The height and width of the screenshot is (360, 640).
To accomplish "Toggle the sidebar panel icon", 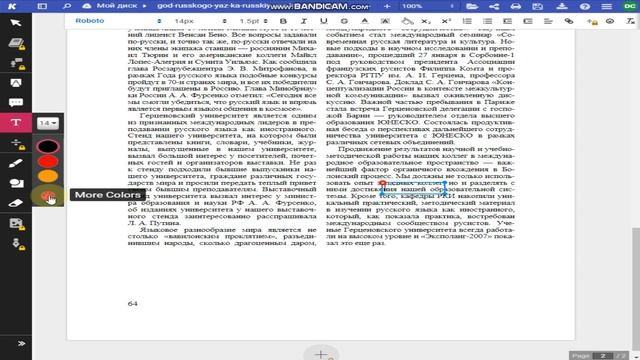I will 42,6.
